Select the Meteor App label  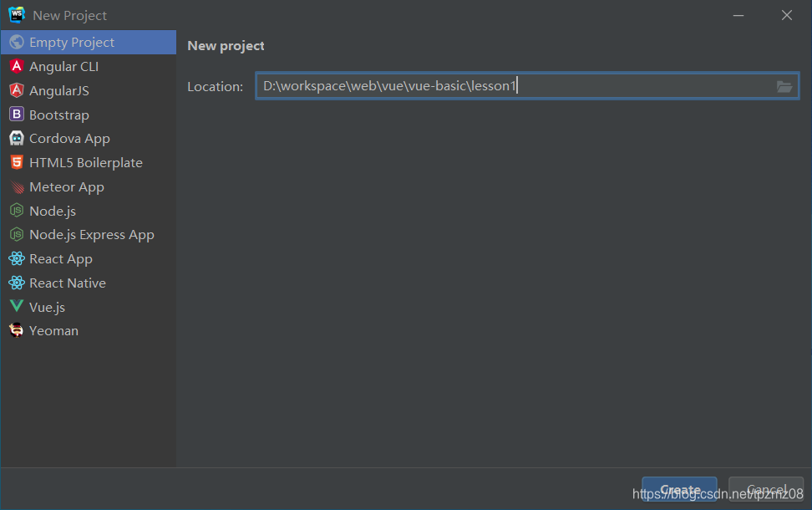67,187
